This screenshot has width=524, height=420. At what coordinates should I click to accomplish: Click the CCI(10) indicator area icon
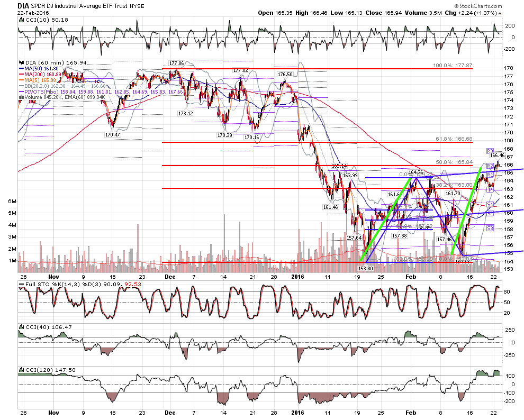(x=21, y=20)
